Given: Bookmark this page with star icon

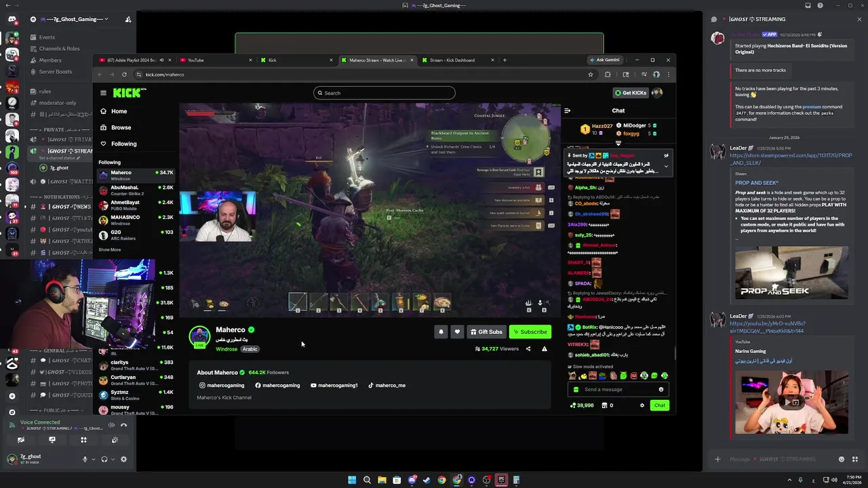Looking at the screenshot, I should 590,75.
